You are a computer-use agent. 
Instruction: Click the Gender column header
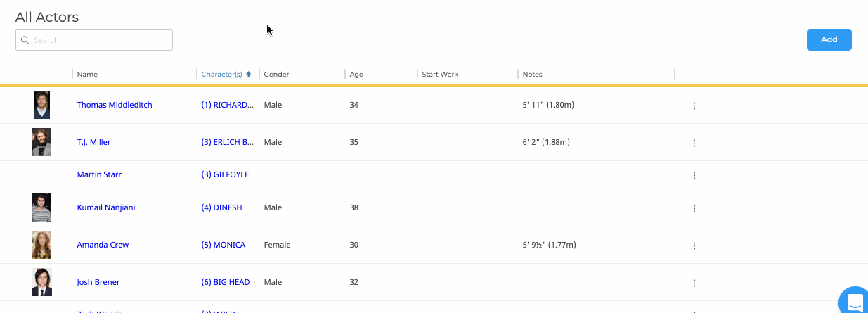[x=276, y=75]
